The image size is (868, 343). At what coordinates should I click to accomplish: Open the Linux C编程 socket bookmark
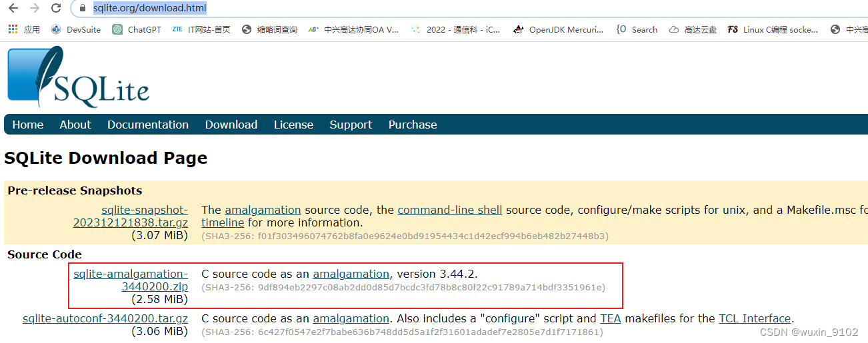773,29
